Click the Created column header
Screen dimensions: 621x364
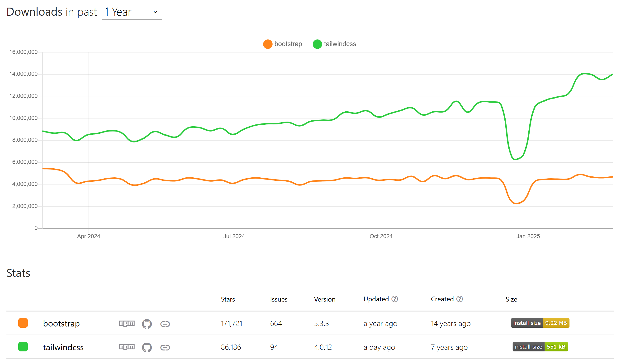(442, 299)
